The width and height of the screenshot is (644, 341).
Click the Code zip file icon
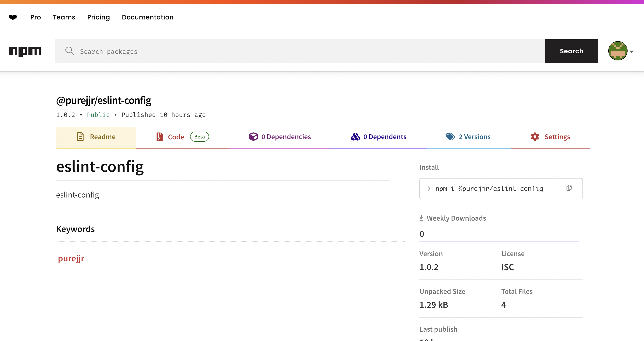pyautogui.click(x=160, y=137)
